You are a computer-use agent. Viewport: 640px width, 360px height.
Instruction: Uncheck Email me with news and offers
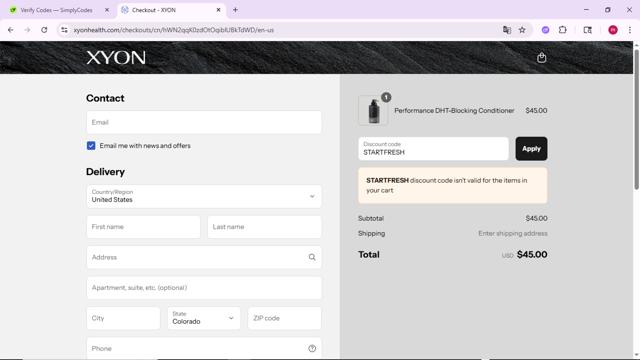tap(91, 146)
